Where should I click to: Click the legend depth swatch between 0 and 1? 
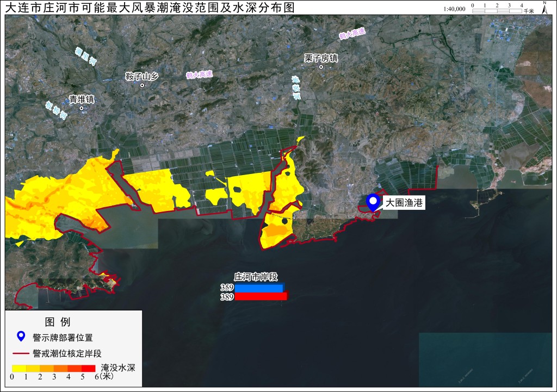pyautogui.click(x=19, y=368)
